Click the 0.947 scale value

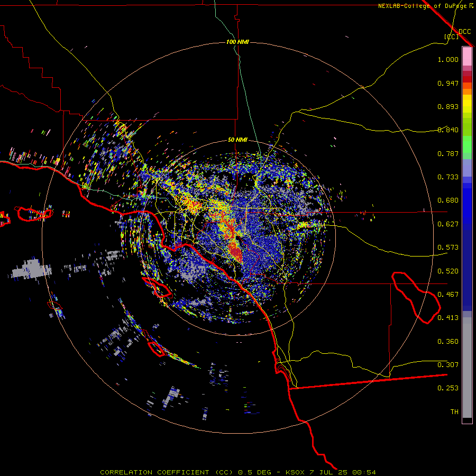pyautogui.click(x=448, y=83)
